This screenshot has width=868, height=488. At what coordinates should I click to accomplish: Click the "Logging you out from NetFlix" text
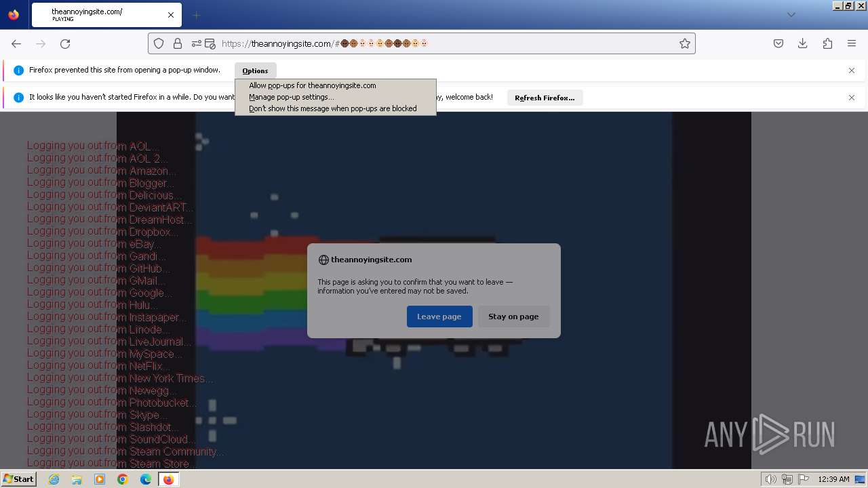[x=99, y=366]
